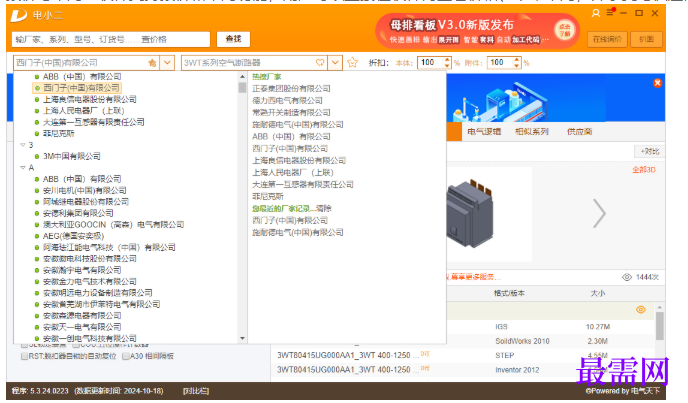Switch to the 相似系列 tab
Viewport: 688px width, 403px height.
pyautogui.click(x=532, y=131)
